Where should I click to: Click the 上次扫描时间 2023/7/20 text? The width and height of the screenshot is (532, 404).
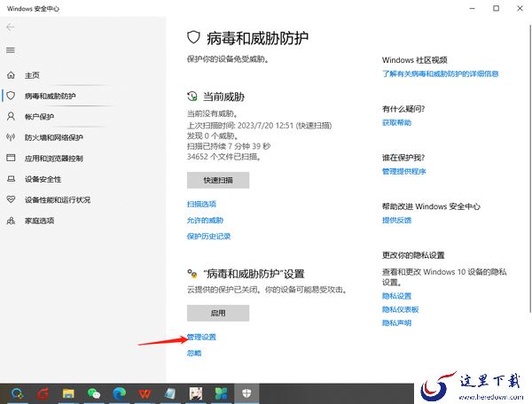[x=259, y=126]
